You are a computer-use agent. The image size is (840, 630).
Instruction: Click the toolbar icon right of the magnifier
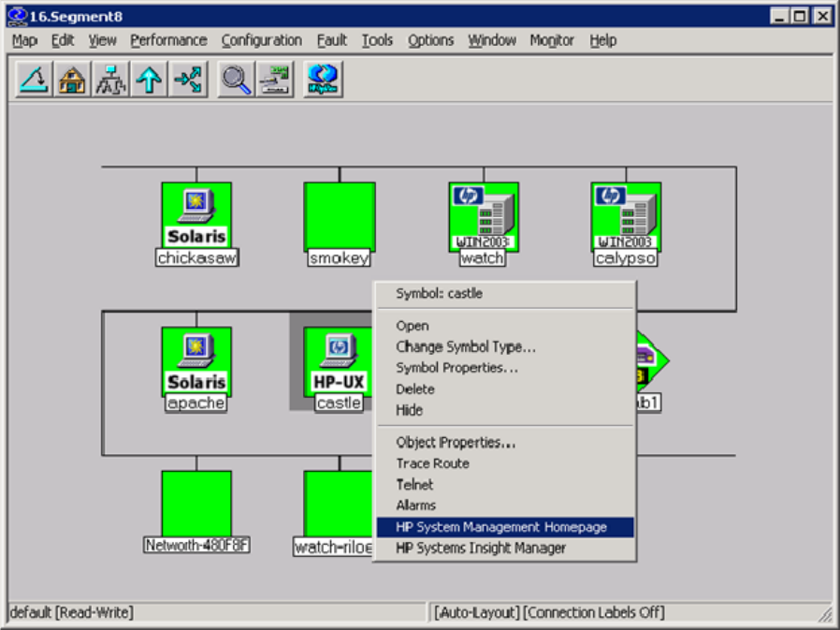(275, 80)
